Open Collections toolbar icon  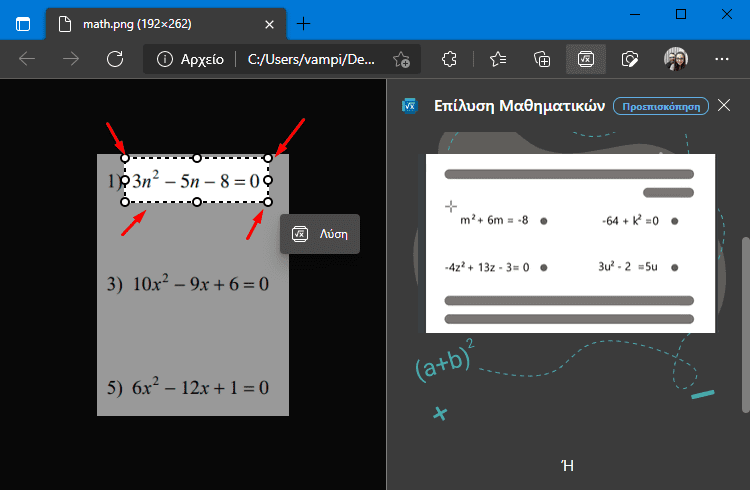542,59
